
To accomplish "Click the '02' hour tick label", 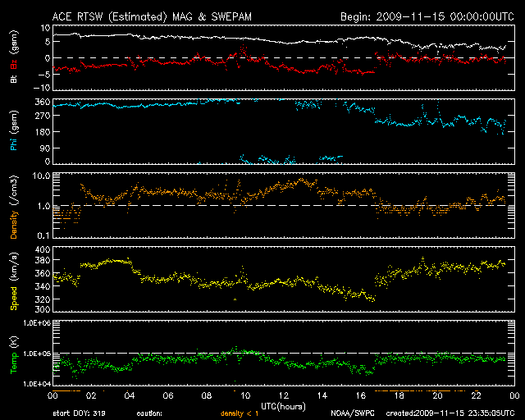I will coord(91,396).
